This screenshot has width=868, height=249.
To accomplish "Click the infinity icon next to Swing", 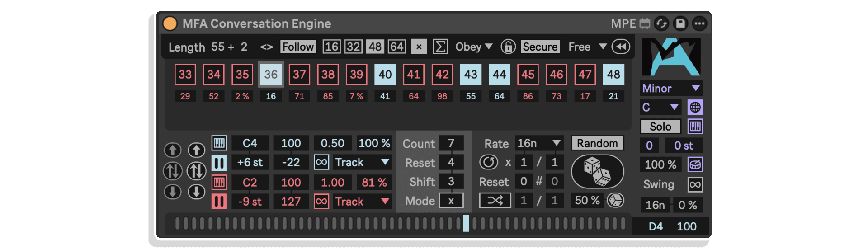I will pos(695,184).
